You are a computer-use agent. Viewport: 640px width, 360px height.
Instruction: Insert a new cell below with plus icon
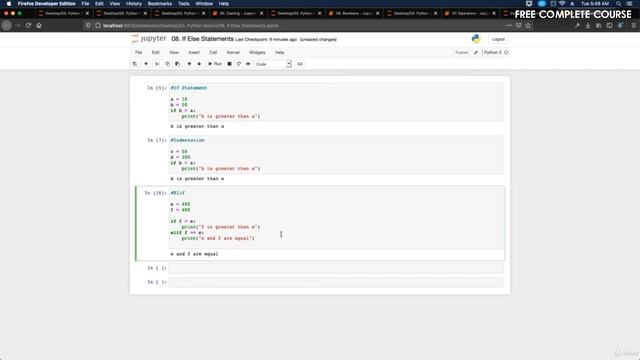(146, 64)
